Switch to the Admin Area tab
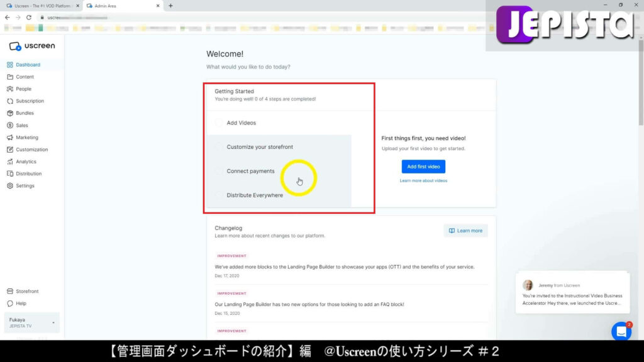 123,6
